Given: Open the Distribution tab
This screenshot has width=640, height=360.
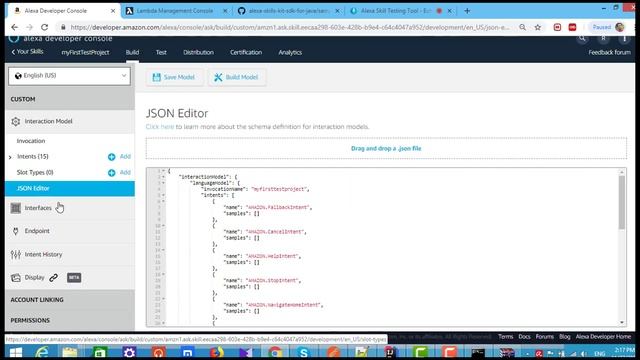Looking at the screenshot, I should [198, 52].
